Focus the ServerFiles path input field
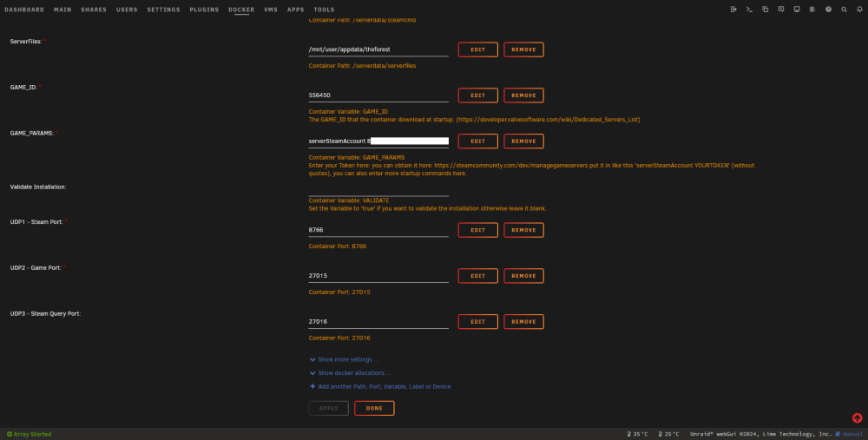Screen dimensions: 868x440 click(x=378, y=49)
